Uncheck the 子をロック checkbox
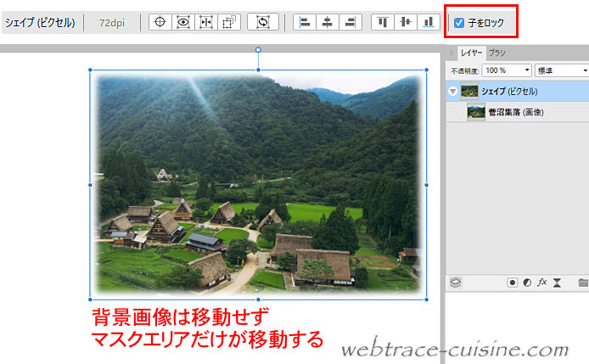 click(459, 22)
